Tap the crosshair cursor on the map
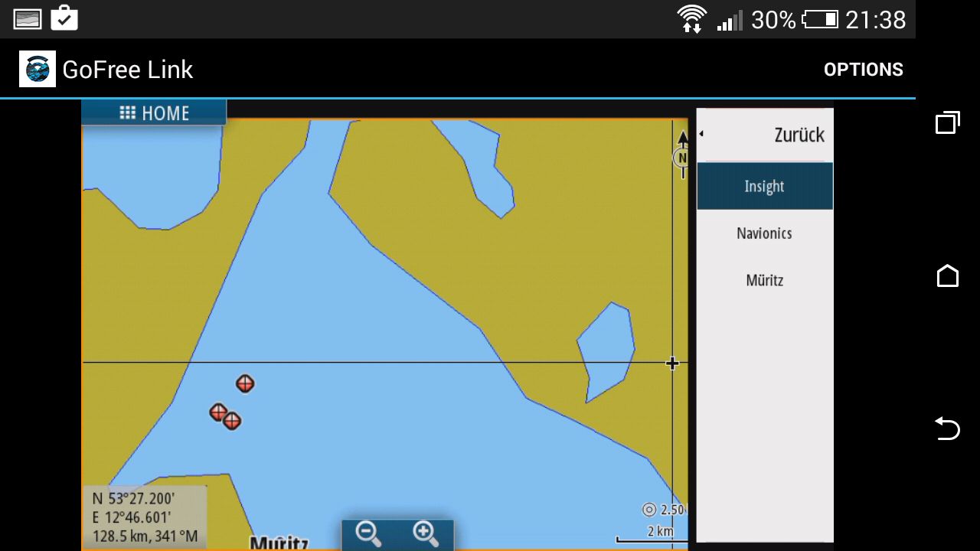 (672, 363)
